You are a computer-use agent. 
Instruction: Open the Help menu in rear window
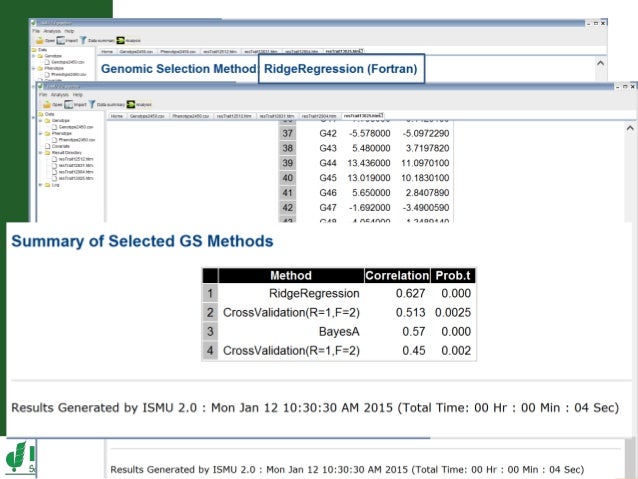coord(70,31)
